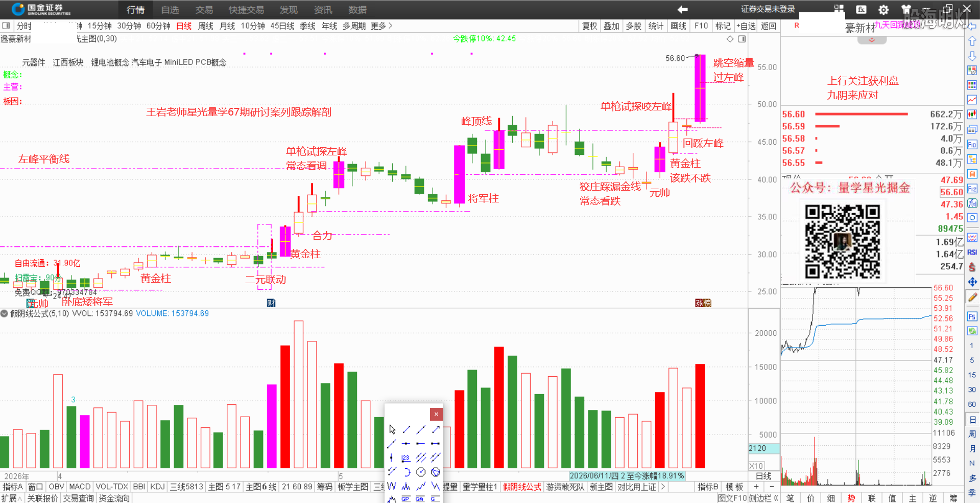Select the pointer tool in drawing toolbox

tap(392, 429)
